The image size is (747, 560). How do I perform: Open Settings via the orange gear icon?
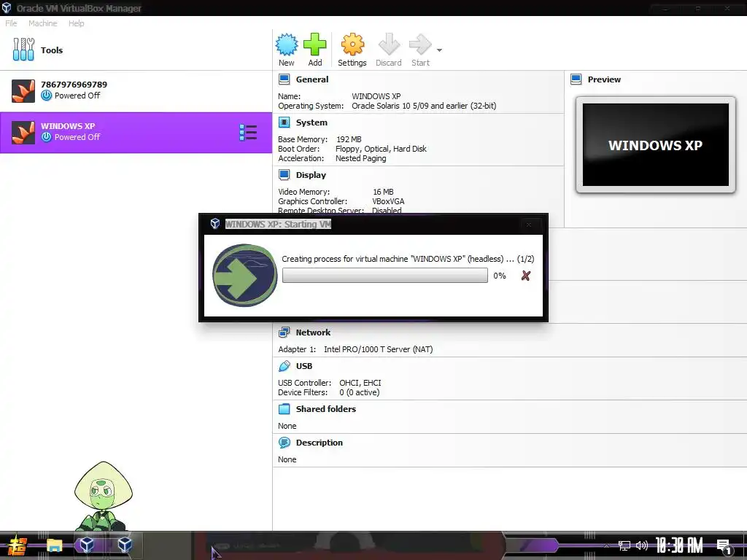pos(352,44)
